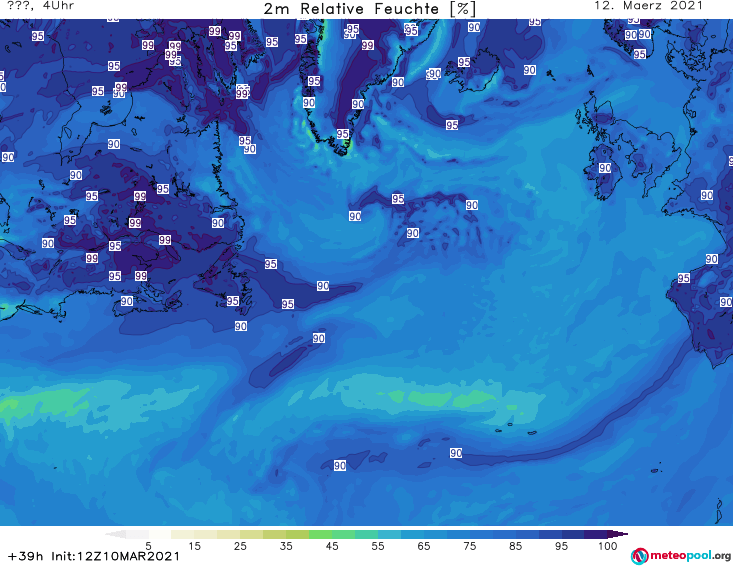Screen dimensions: 733x566
Task: Click the "2m Relative Feuchte [%]" title
Action: click(x=370, y=9)
